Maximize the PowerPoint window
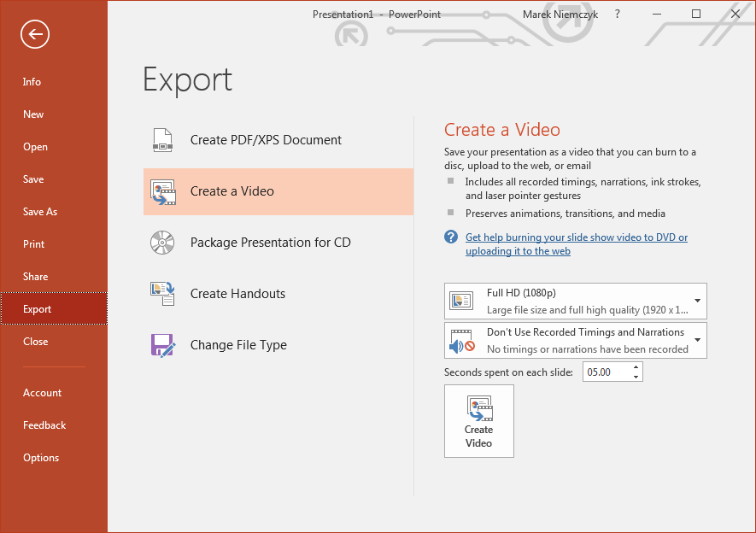 pos(696,14)
